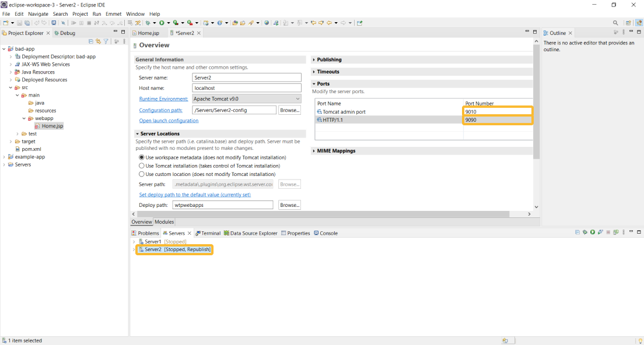Click the HTTP/1.1 port number 9090 cell
The image size is (644, 345).
[498, 120]
